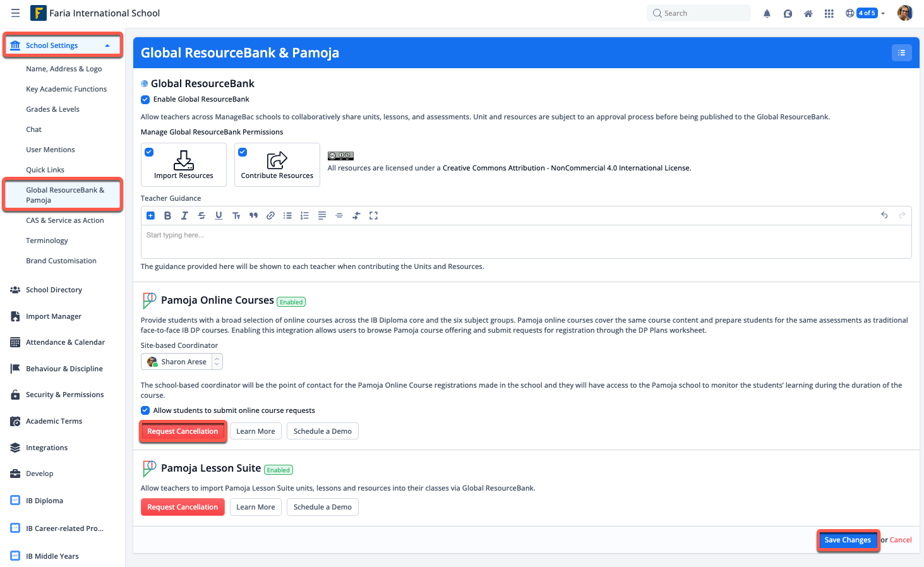The height and width of the screenshot is (567, 924).
Task: Click the Save Changes button
Action: pos(848,540)
